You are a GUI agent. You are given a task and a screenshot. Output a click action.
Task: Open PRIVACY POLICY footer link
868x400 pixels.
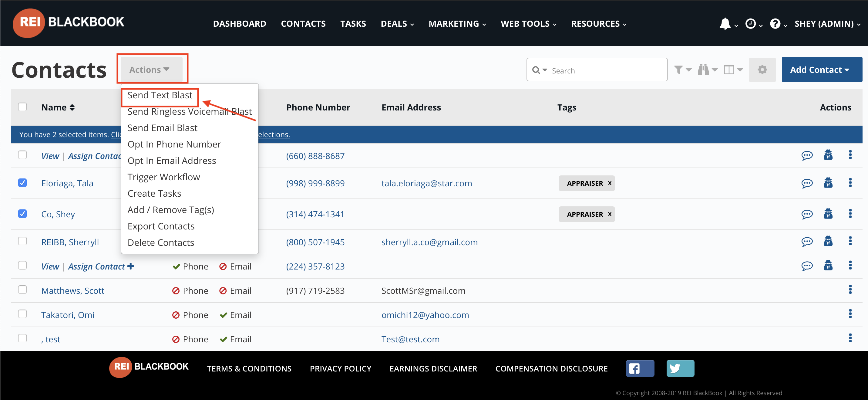tap(340, 369)
